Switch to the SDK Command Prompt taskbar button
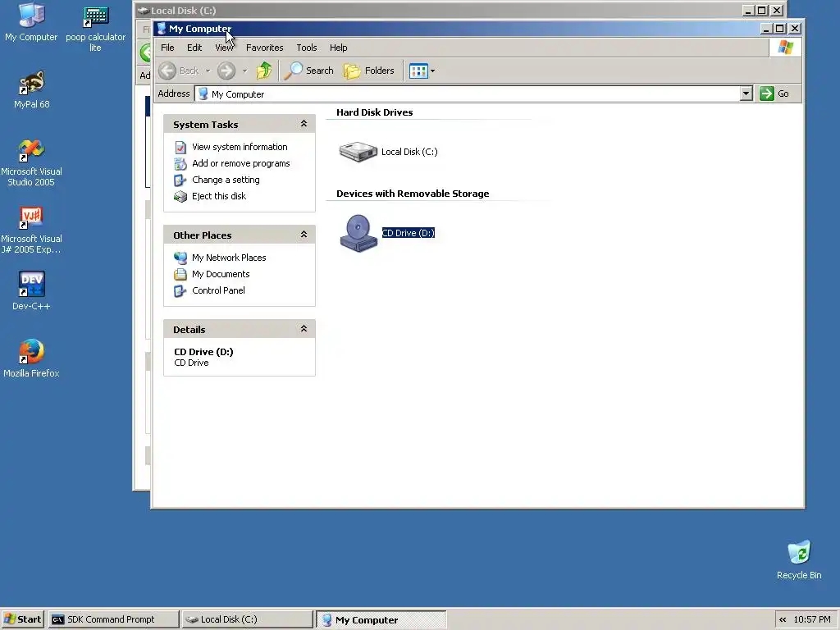 (x=113, y=619)
